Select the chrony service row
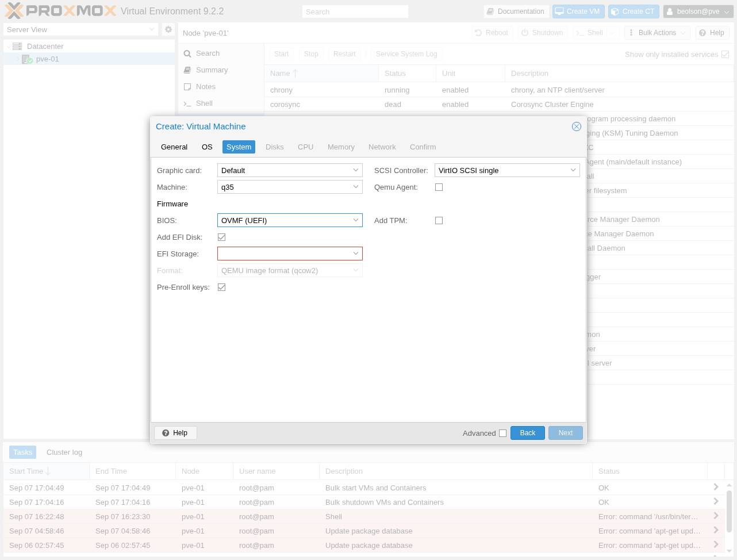This screenshot has height=560, width=737. pyautogui.click(x=498, y=90)
